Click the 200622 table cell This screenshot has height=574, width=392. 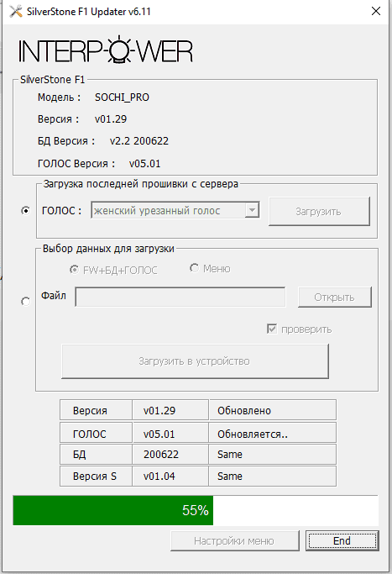[170, 455]
